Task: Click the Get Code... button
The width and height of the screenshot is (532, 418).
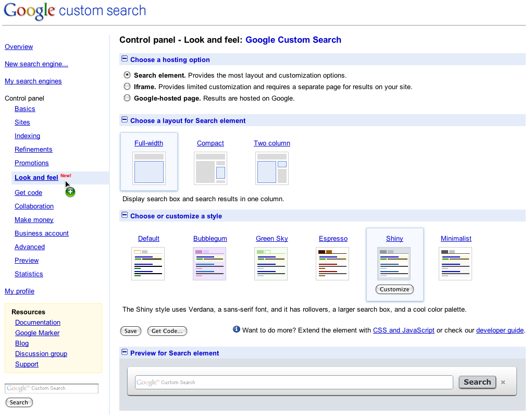Action: [167, 331]
